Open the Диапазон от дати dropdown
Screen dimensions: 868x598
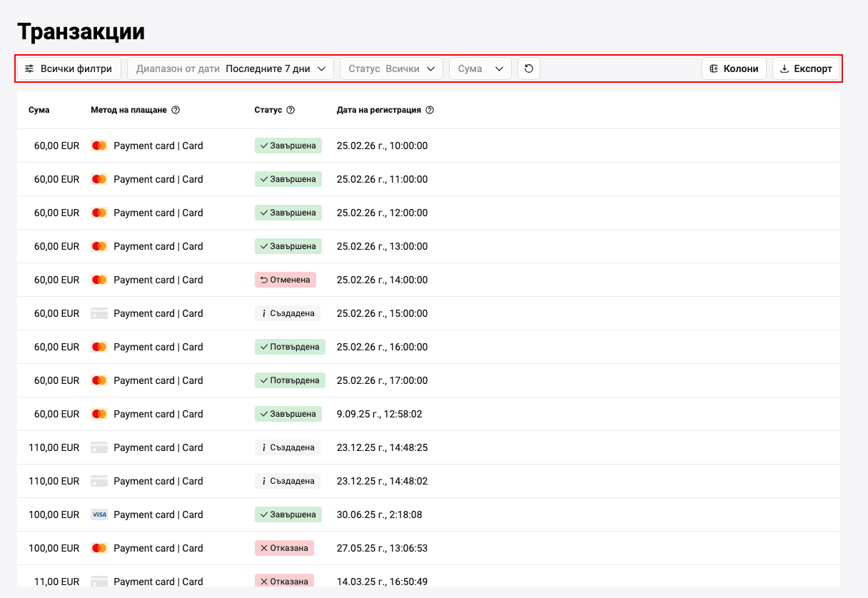coord(231,69)
